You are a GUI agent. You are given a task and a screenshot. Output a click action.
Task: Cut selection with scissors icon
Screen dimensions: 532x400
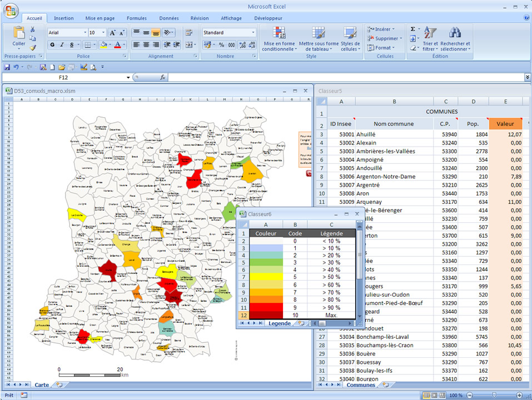tap(33, 29)
